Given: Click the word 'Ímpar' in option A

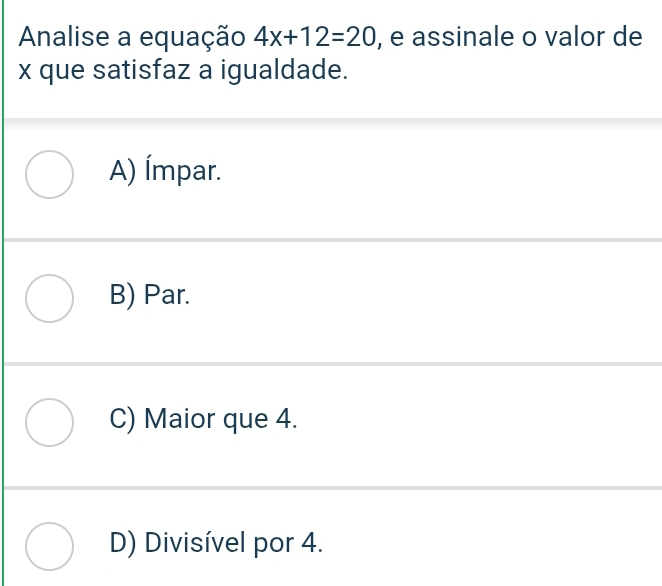Looking at the screenshot, I should point(183,172).
